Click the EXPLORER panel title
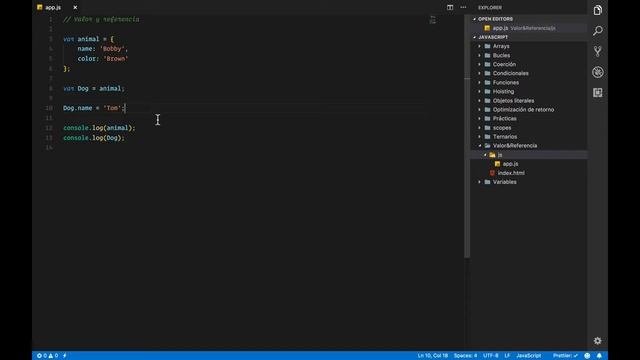 [490, 8]
